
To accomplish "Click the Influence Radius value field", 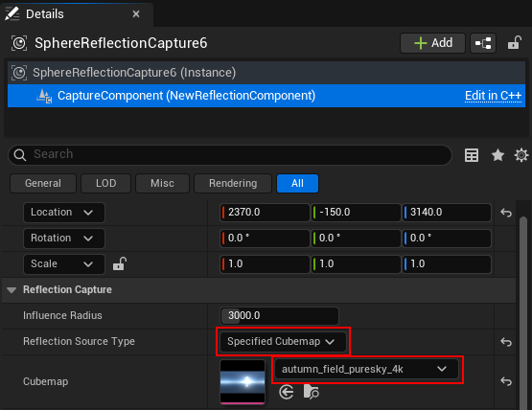I will click(x=279, y=316).
